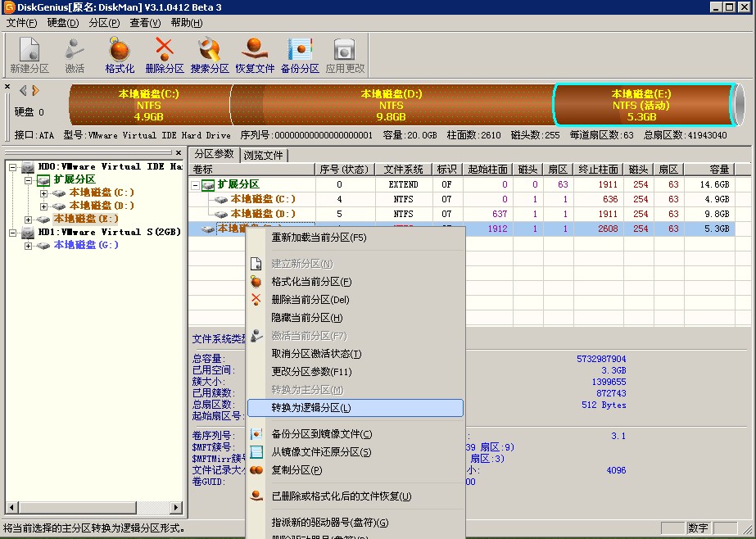Click the Backup Partition (备份分区) toolbar icon
The height and width of the screenshot is (539, 756).
coord(300,56)
